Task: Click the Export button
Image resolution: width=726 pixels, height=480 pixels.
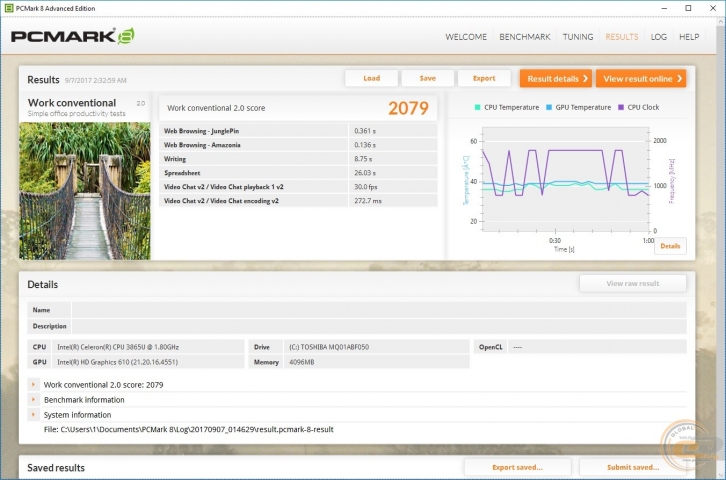Action: pos(484,78)
